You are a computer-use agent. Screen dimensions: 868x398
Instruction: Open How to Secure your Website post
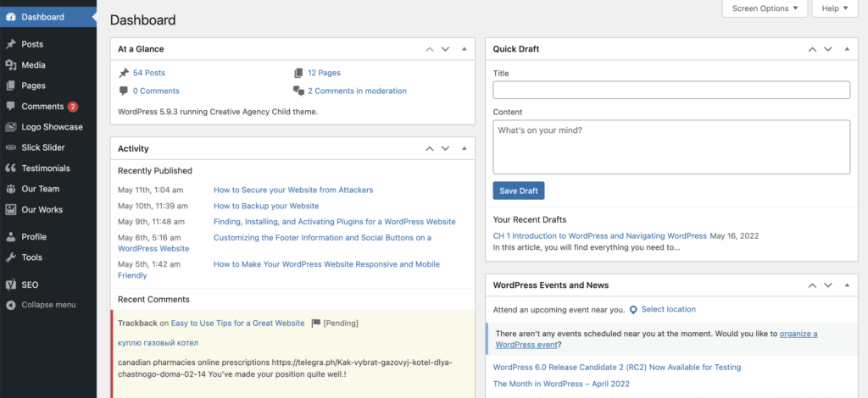pyautogui.click(x=293, y=191)
